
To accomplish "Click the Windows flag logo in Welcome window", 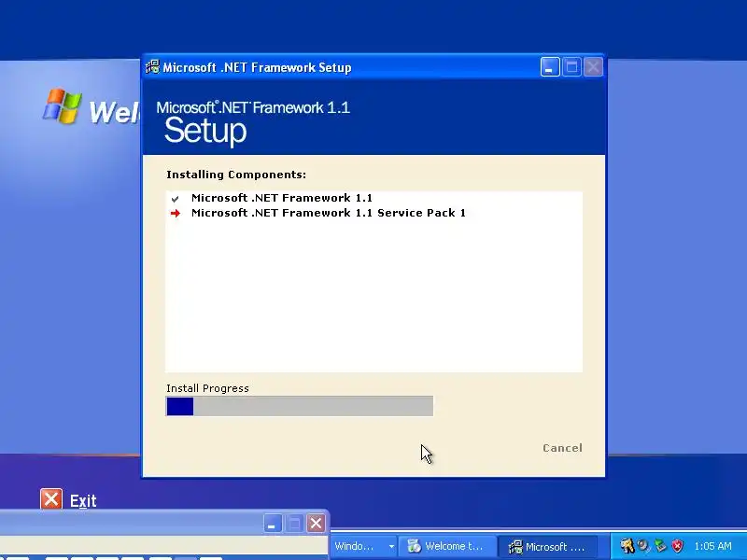I will [x=62, y=105].
